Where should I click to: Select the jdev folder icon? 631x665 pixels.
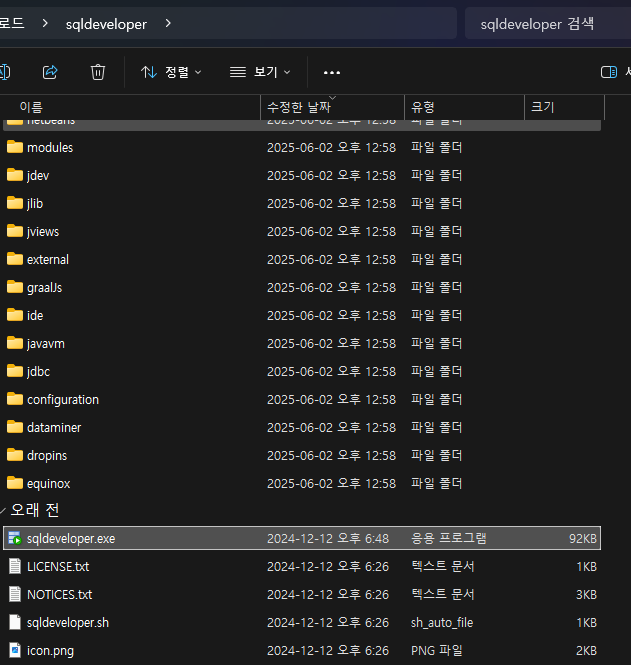click(15, 175)
